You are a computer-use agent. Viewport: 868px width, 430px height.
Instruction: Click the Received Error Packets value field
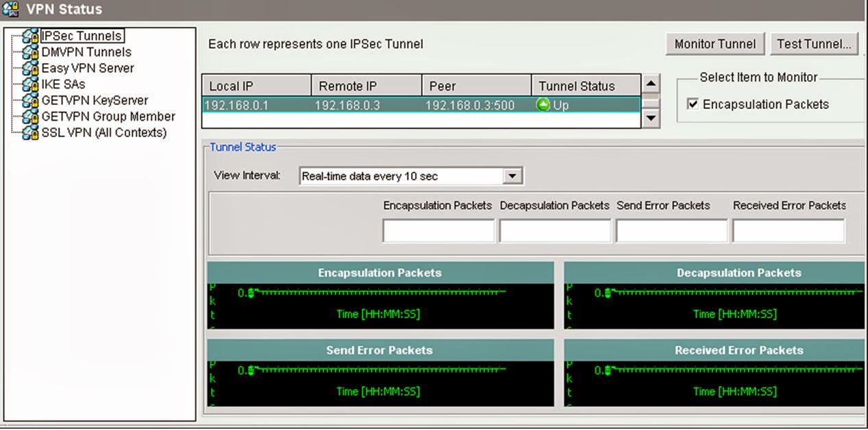[789, 230]
